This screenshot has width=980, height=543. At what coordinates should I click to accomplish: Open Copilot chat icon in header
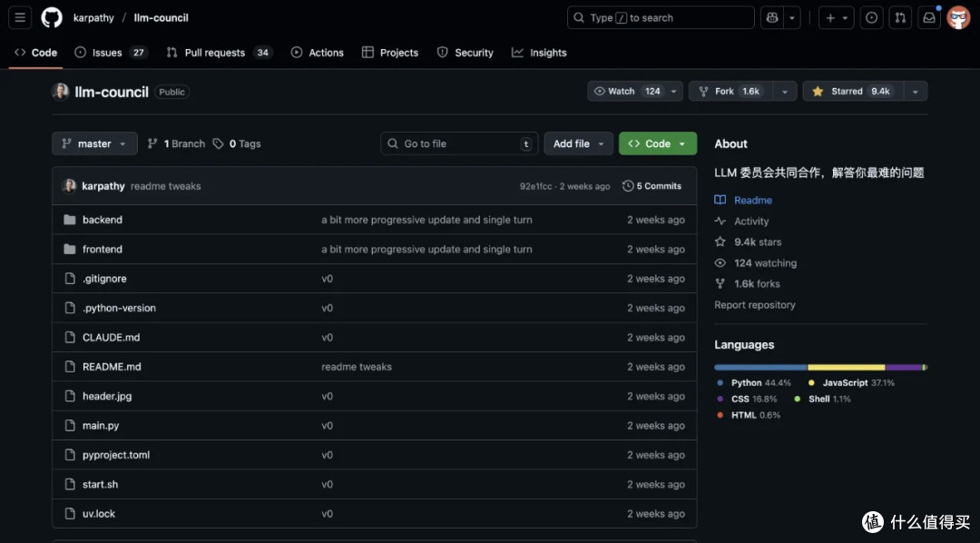pos(772,18)
